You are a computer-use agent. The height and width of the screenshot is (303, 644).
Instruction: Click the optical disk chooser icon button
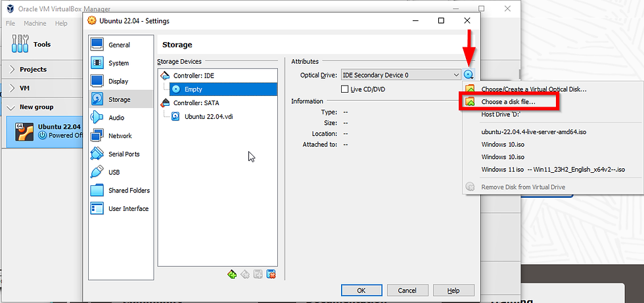pyautogui.click(x=469, y=75)
